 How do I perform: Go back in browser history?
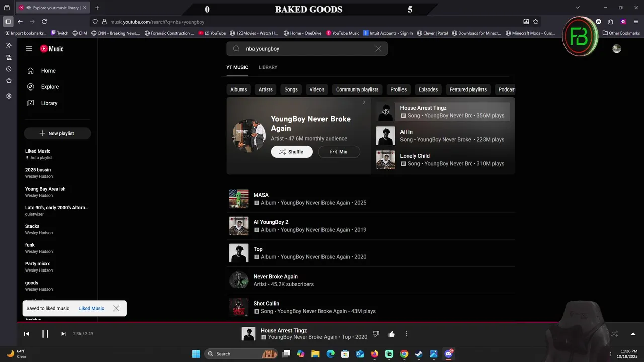[x=20, y=22]
